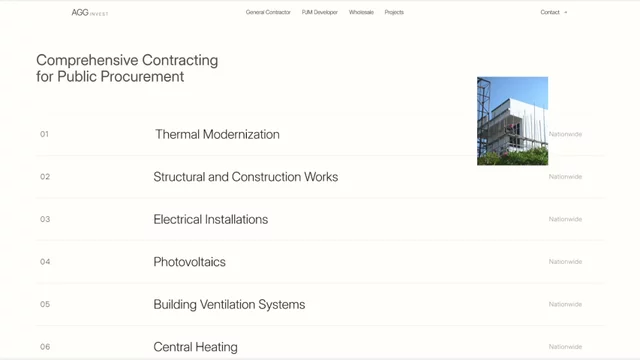This screenshot has width=640, height=360.
Task: Open the Projects page
Action: pos(394,12)
